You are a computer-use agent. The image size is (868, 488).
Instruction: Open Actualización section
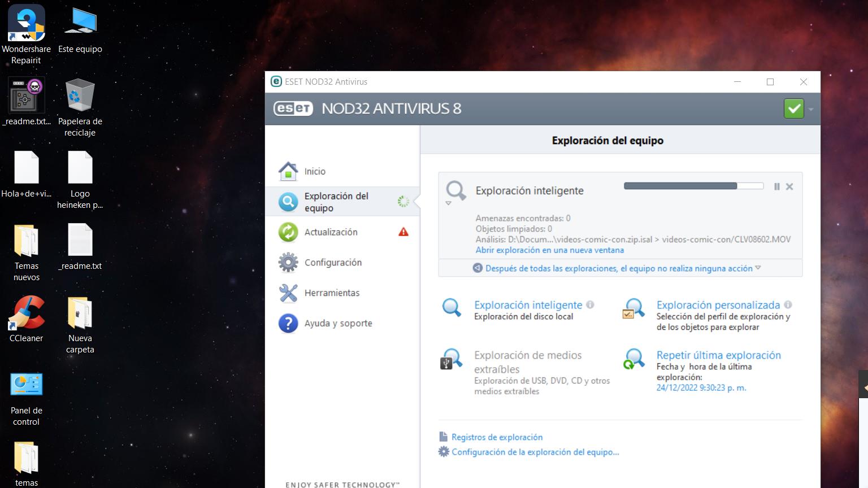[x=331, y=232]
